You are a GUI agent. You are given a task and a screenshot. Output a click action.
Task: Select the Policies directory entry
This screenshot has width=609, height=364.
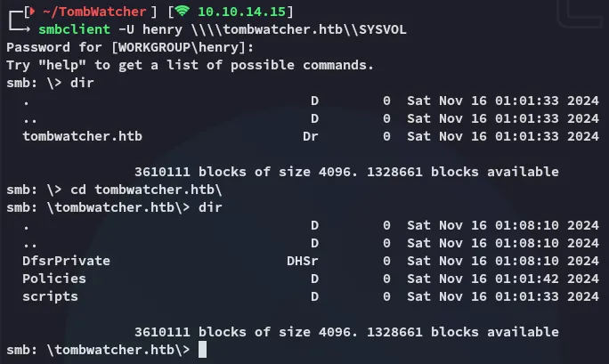click(56, 279)
